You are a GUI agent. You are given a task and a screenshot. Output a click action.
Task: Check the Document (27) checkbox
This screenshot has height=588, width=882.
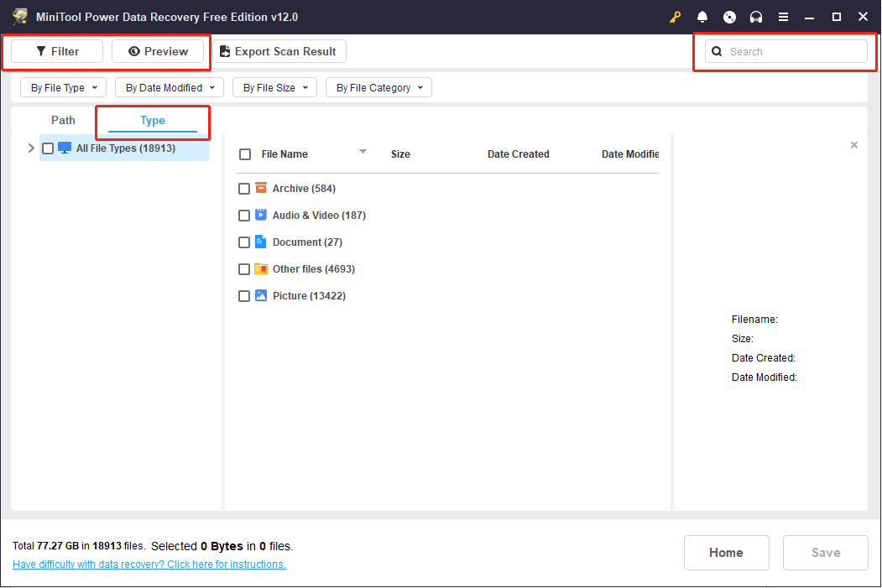243,242
